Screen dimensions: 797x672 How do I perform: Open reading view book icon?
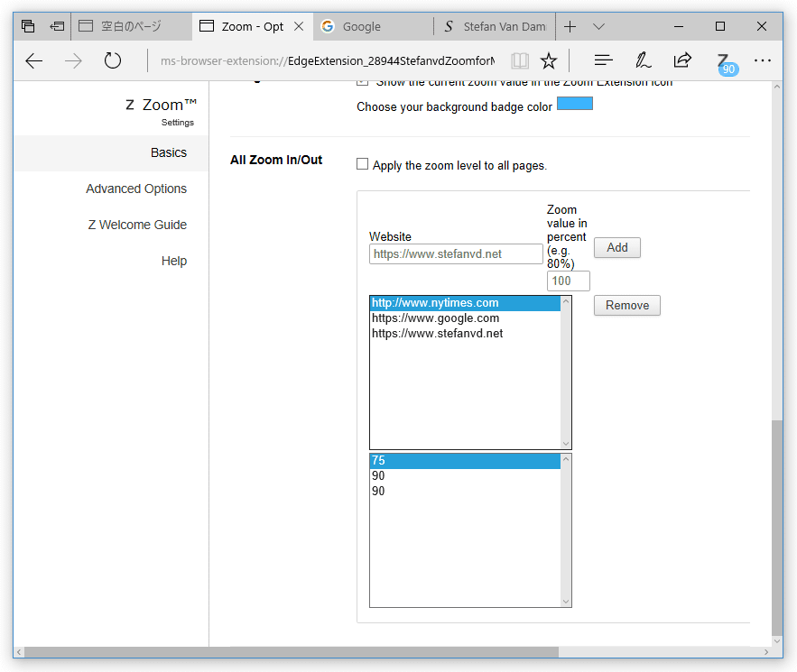tap(520, 61)
